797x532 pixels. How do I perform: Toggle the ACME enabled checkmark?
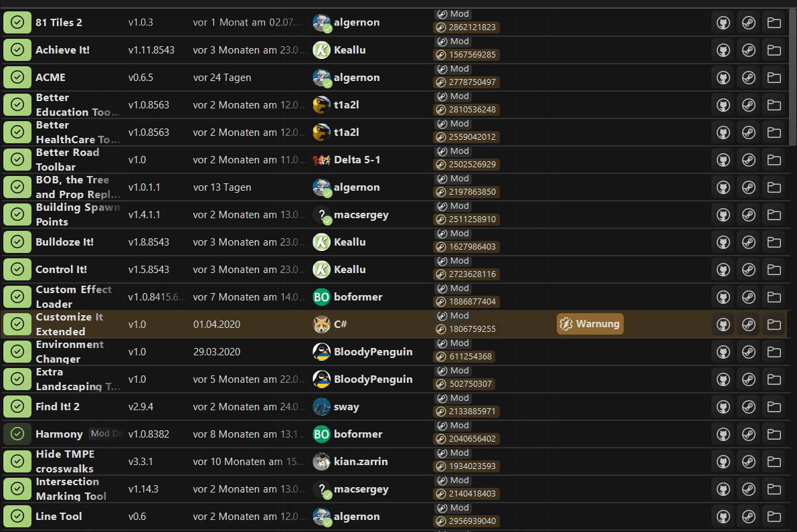(x=17, y=77)
